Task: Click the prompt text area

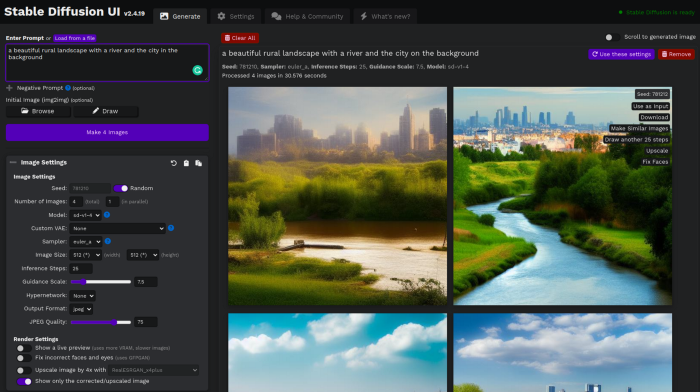Action: coord(107,63)
